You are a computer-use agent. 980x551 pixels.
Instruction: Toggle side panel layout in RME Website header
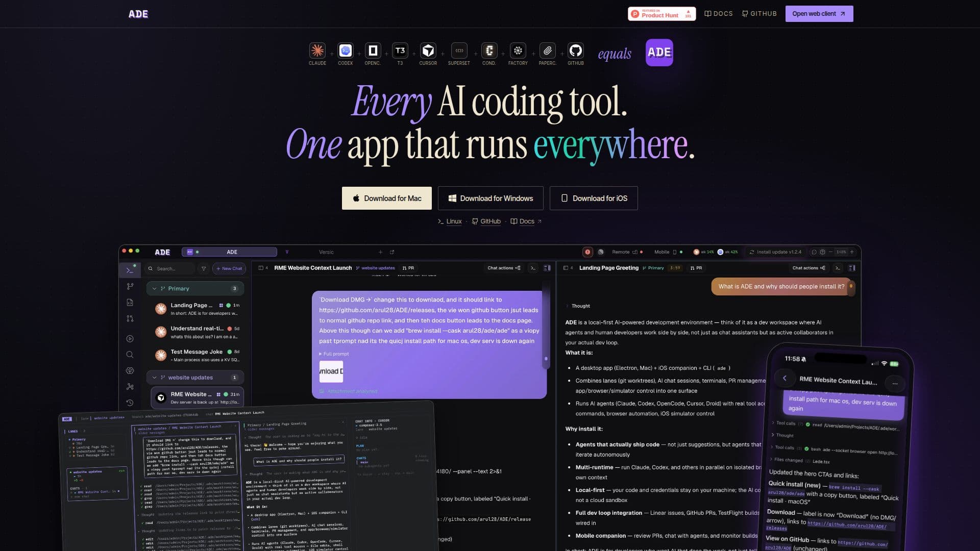(x=547, y=268)
